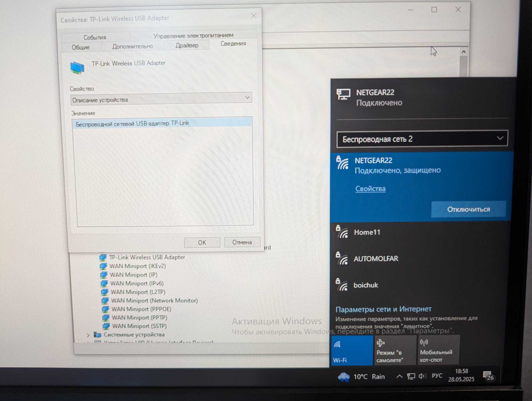Click the Disconnect button for NETGEAR22
This screenshot has height=401, width=532.
[x=468, y=209]
